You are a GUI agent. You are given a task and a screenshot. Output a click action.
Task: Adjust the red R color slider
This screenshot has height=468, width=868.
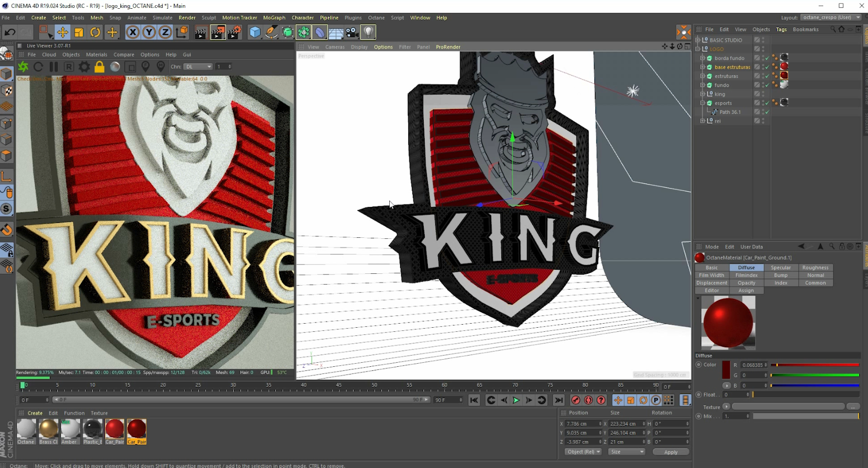pyautogui.click(x=815, y=365)
